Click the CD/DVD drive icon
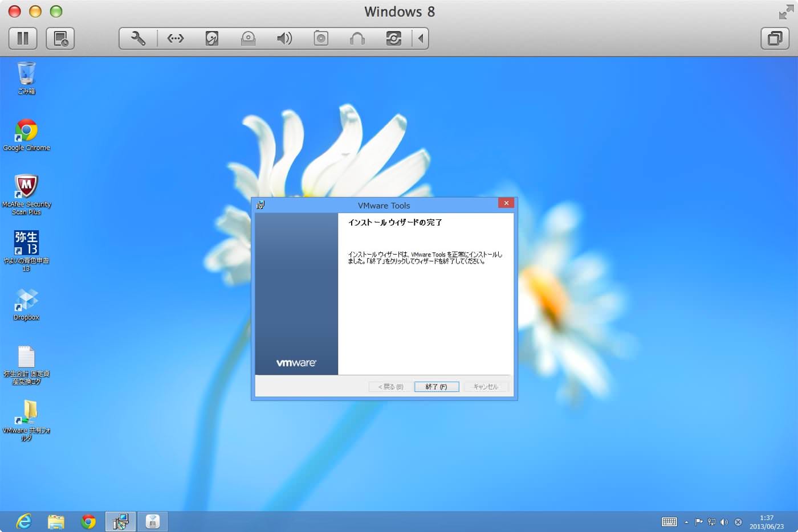Image resolution: width=798 pixels, height=532 pixels. [248, 38]
